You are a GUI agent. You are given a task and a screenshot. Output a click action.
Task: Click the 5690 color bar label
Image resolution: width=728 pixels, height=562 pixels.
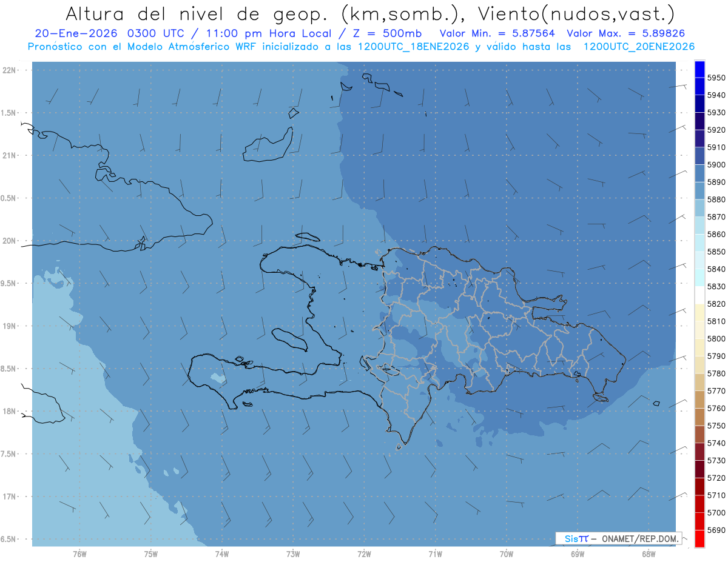(x=716, y=530)
